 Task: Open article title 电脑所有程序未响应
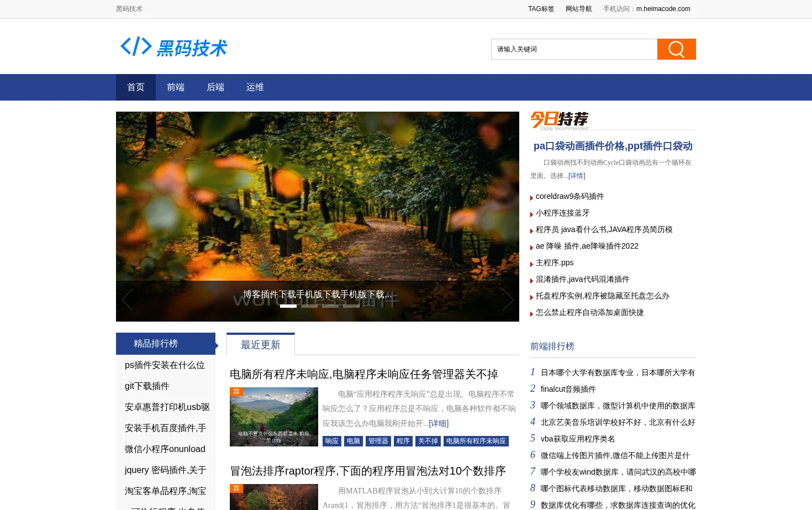(364, 374)
